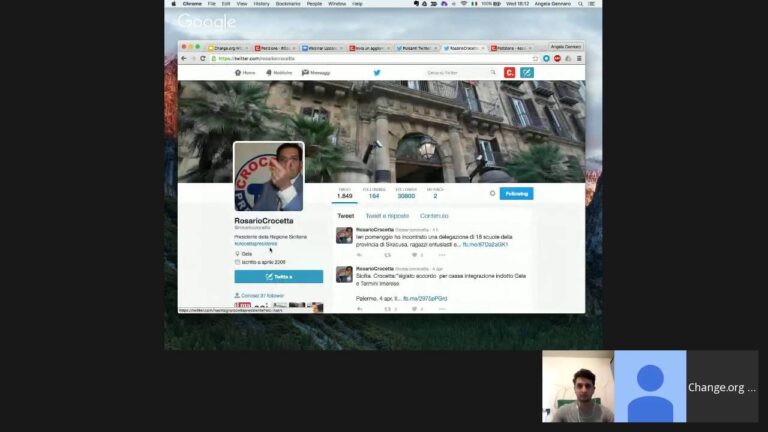768x432 pixels.
Task: Open Spotlight search in menu bar
Action: [x=580, y=3]
